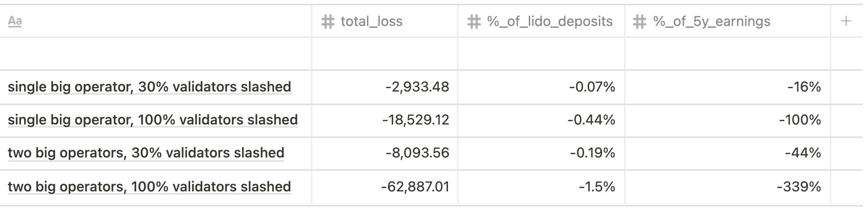Select the -2,933.48 total_loss cell
This screenshot has height=210, width=868.
[385, 87]
